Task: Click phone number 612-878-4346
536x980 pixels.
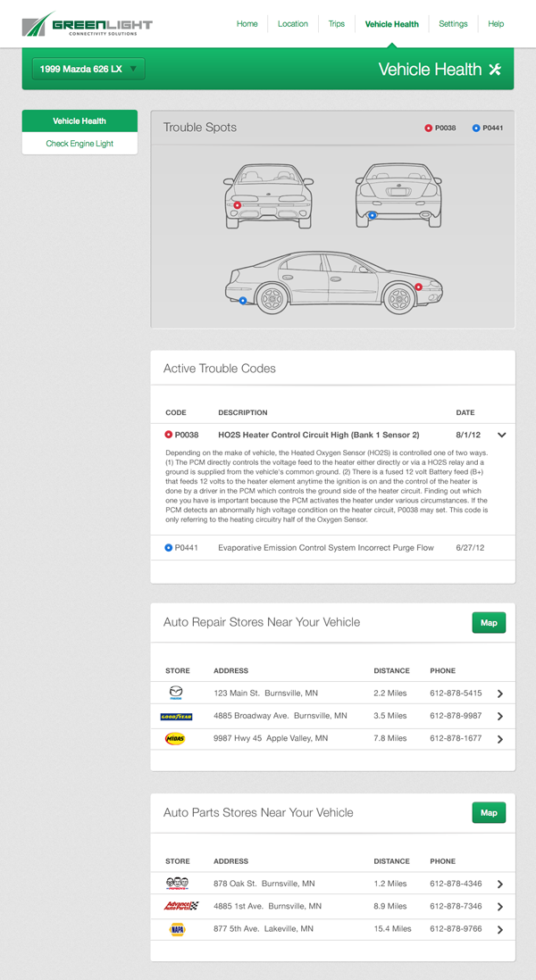Action: click(456, 884)
